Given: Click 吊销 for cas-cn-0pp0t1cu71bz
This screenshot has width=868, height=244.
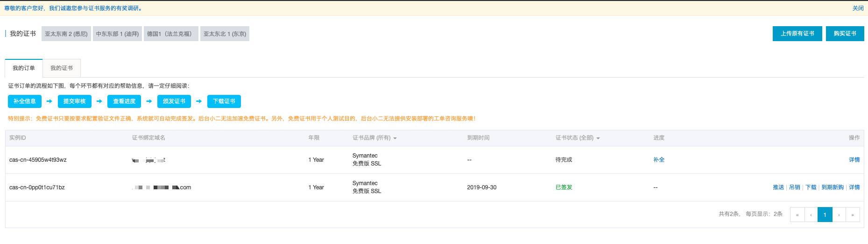Looking at the screenshot, I should (x=795, y=187).
